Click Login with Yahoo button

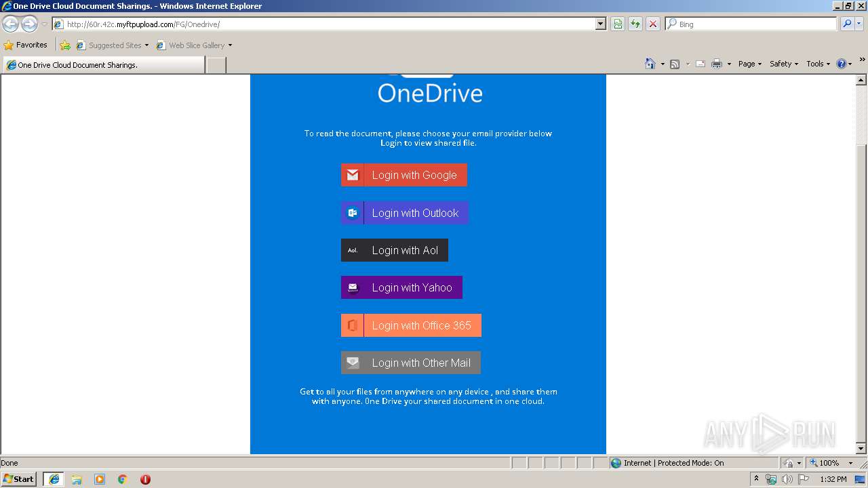coord(401,287)
